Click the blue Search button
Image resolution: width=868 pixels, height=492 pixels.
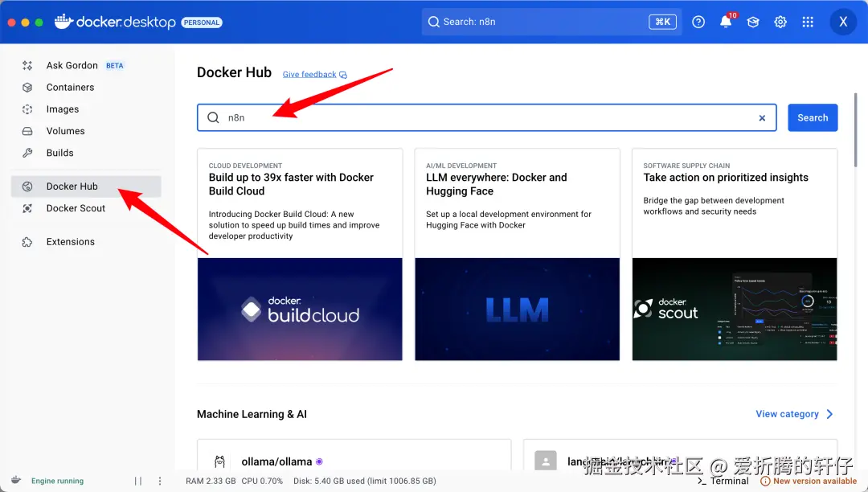813,117
